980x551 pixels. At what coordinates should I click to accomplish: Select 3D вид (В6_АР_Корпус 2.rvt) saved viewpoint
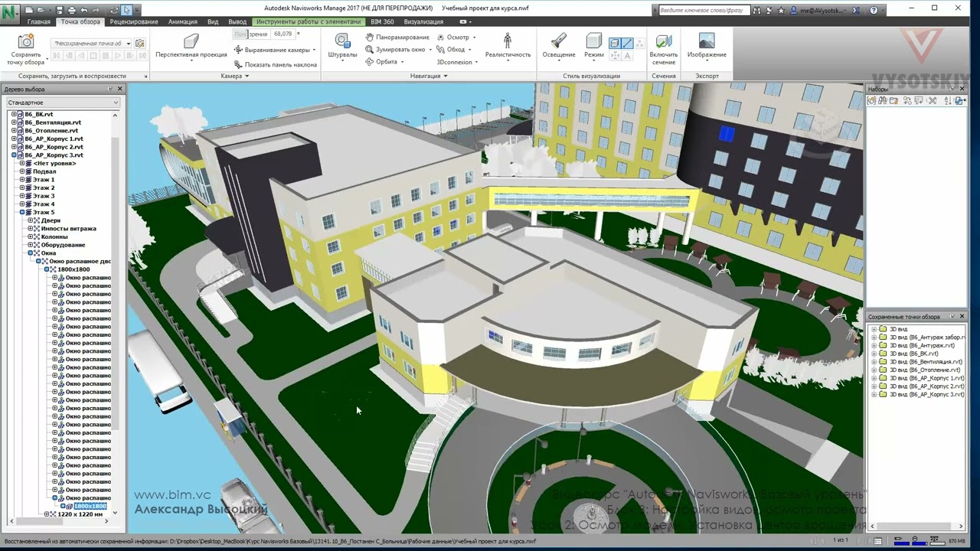point(926,386)
